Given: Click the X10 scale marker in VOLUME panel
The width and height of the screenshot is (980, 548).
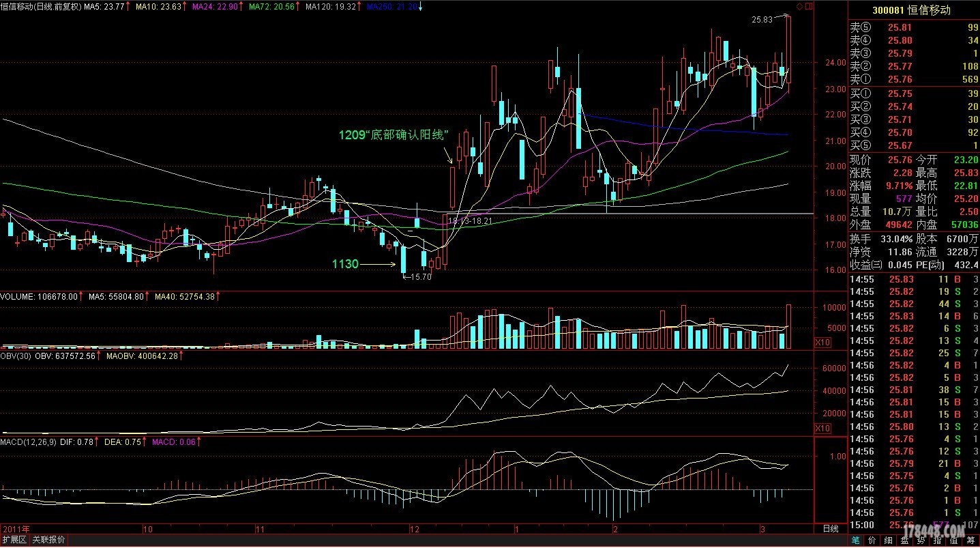Looking at the screenshot, I should [x=823, y=341].
